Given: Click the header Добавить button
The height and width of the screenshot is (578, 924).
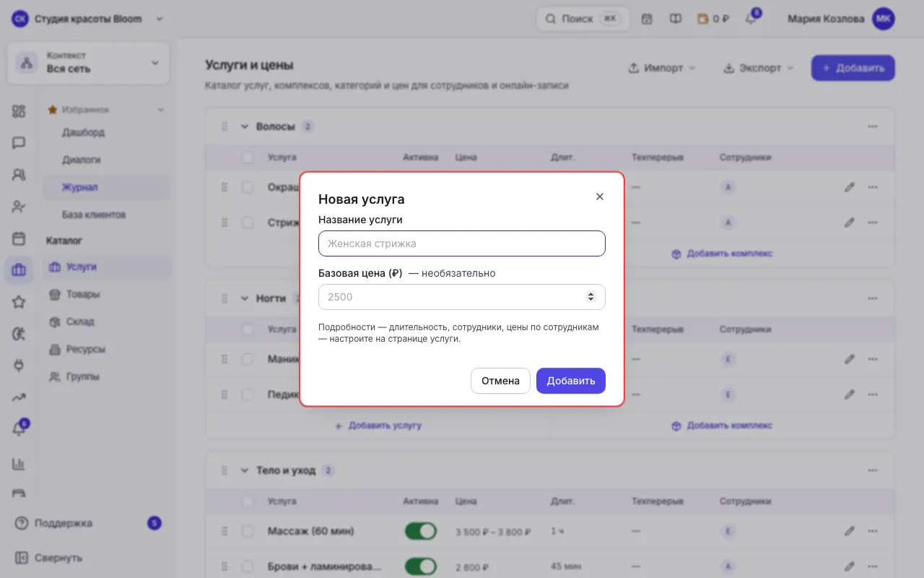Looking at the screenshot, I should [853, 68].
